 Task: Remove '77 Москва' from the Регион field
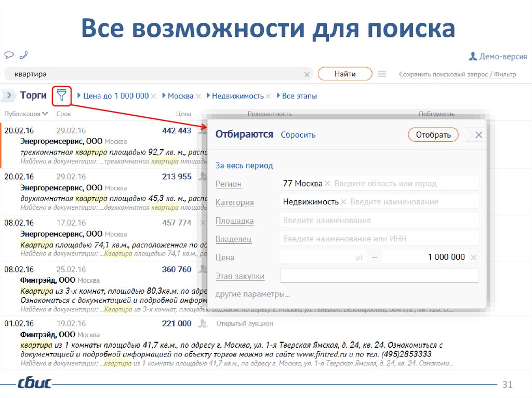(327, 184)
